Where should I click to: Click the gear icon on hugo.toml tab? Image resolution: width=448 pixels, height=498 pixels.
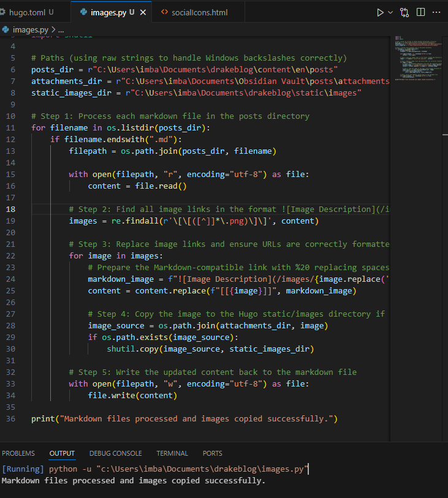click(2, 12)
